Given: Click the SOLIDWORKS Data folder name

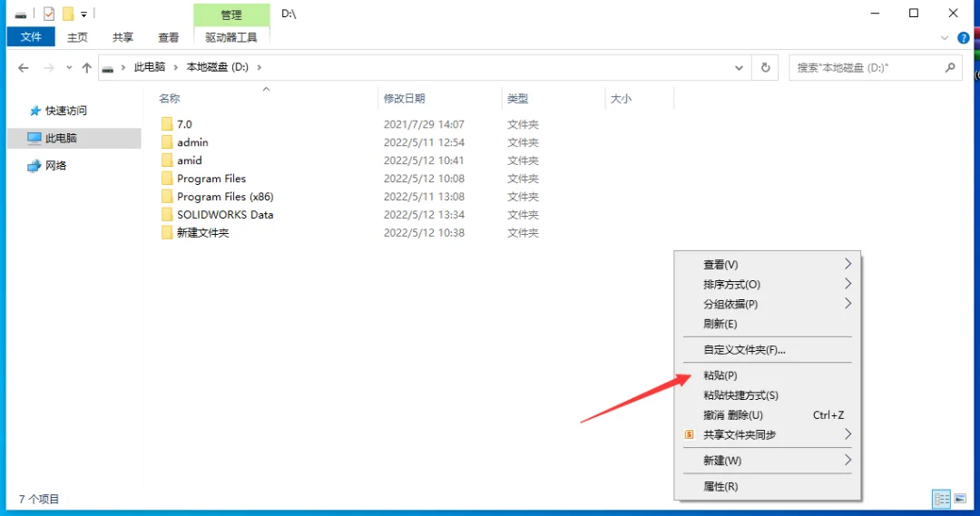Looking at the screenshot, I should coord(225,214).
